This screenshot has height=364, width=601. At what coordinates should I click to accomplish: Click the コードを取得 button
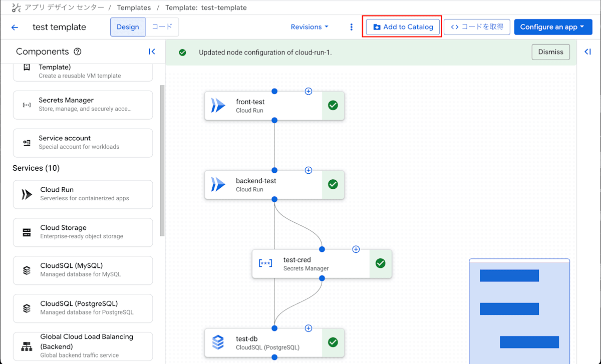click(x=477, y=27)
